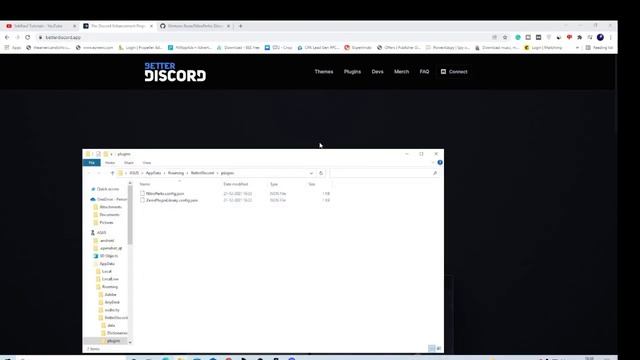Open the Apps bookmarks shortcut

pos(13,48)
